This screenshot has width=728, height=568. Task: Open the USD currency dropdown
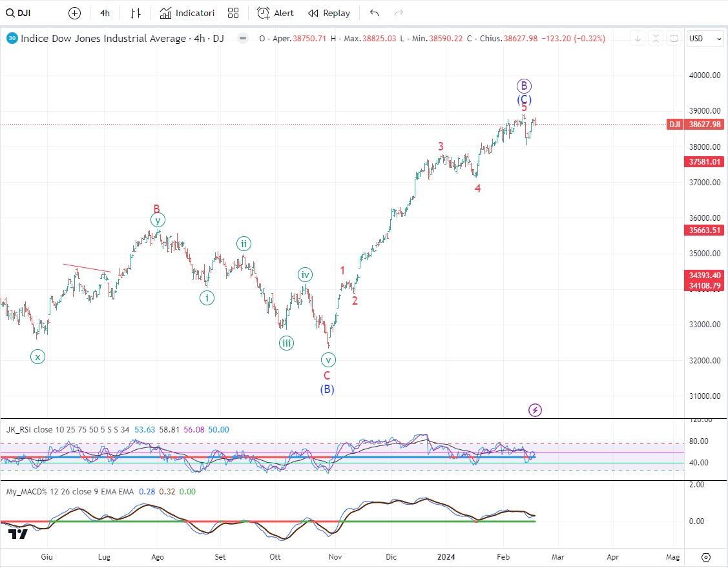705,39
